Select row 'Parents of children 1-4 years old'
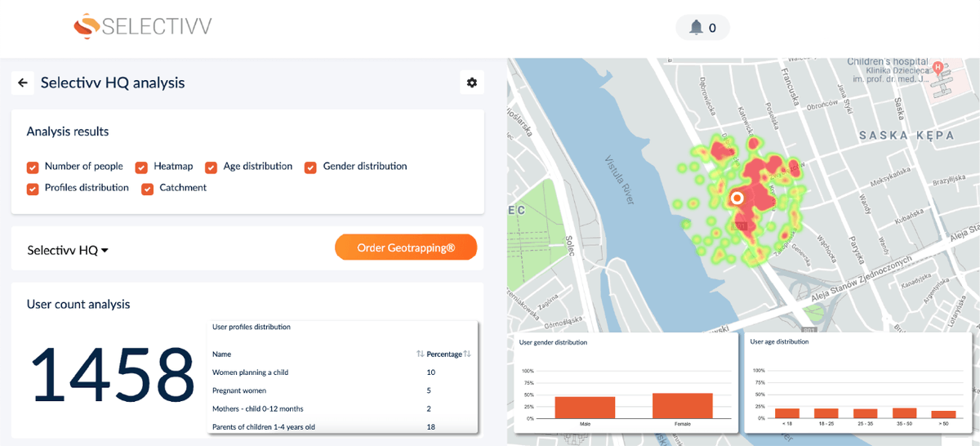 click(341, 426)
